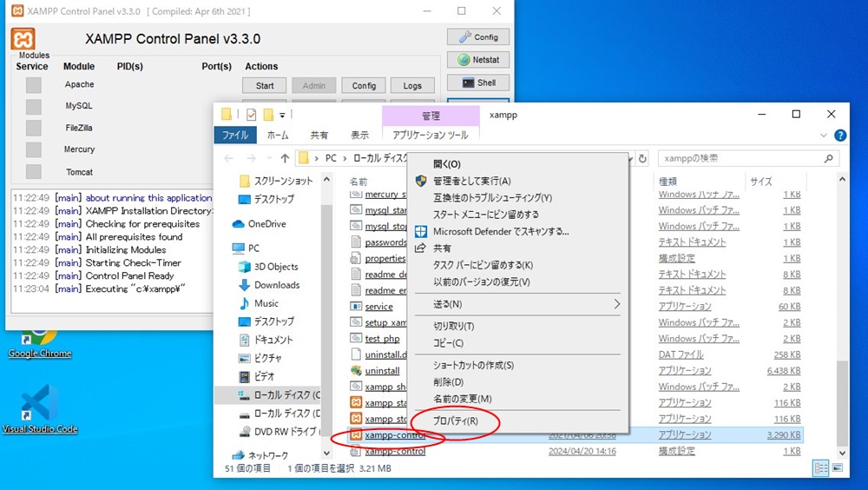Open the Apache row Config button
This screenshot has width=868, height=490.
(x=364, y=85)
